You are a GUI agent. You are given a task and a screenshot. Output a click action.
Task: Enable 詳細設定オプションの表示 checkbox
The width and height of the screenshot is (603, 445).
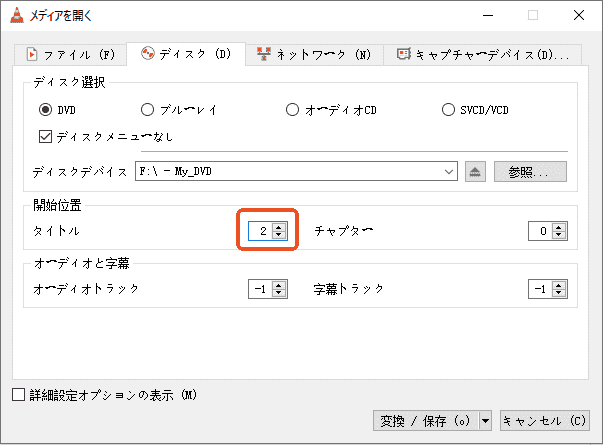coord(18,394)
